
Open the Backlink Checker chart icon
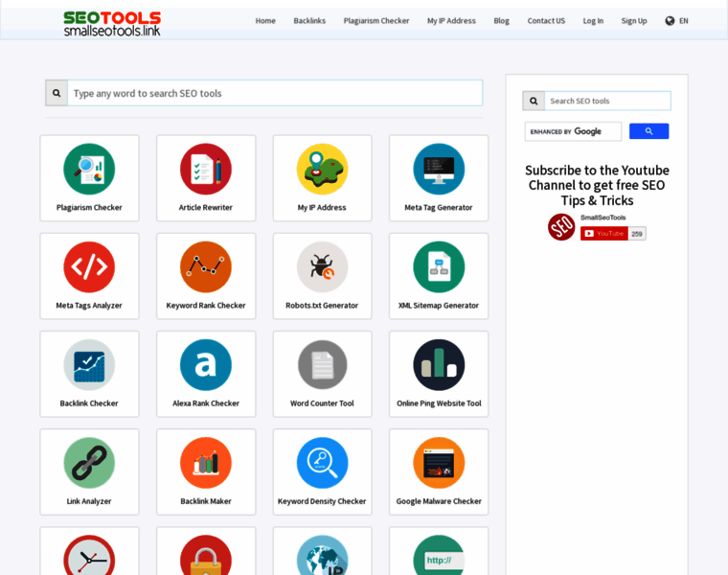pyautogui.click(x=89, y=365)
